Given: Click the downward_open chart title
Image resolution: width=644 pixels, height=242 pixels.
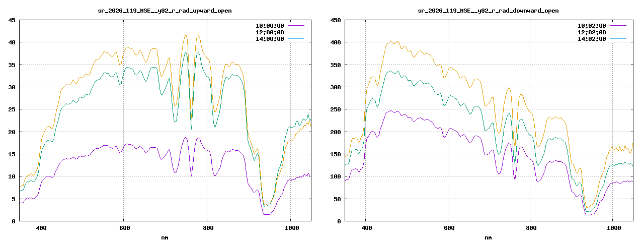Looking at the screenshot, I should point(489,11).
